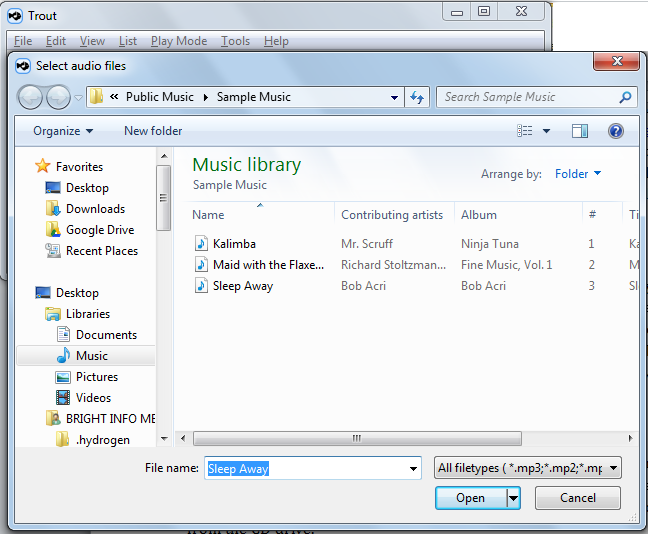Open the Play Mode menu in Trout
Screen dimensions: 648x534
(x=179, y=41)
